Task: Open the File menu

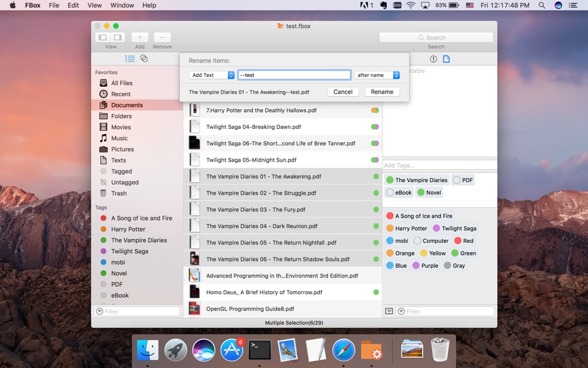Action: (x=54, y=5)
